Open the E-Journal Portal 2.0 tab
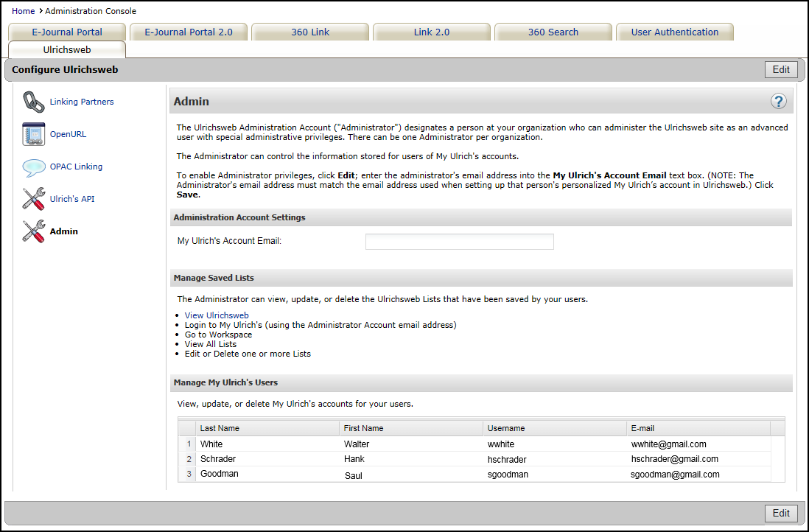The height and width of the screenshot is (532, 809). pos(189,32)
